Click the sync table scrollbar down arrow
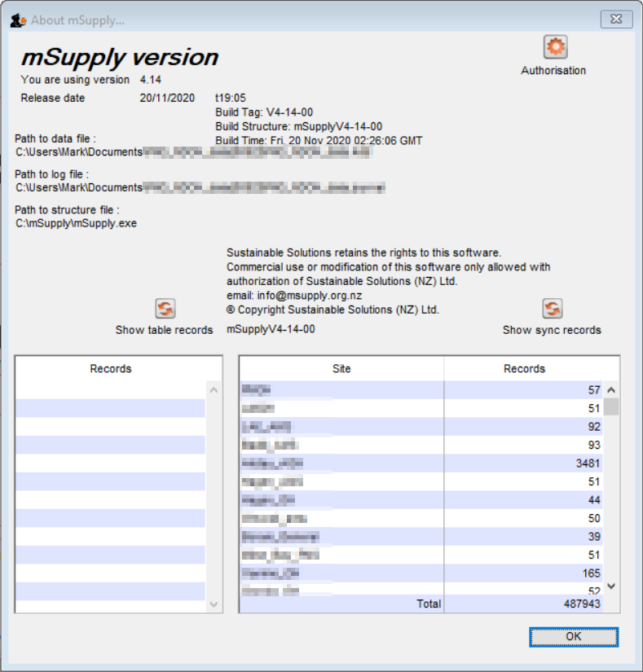Screen dimensions: 643x672 pos(610,586)
